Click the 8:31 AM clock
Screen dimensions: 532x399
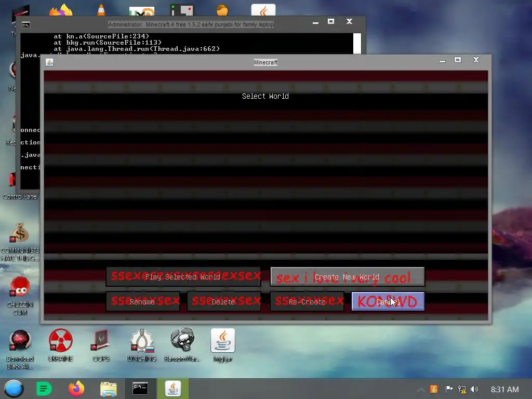pos(504,389)
